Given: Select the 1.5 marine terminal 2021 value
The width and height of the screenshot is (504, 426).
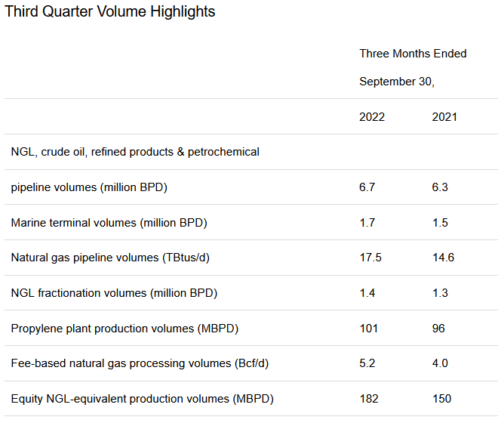Looking at the screenshot, I should [440, 223].
